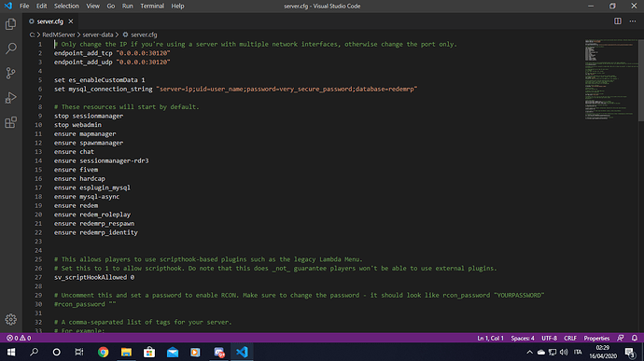Screen dimensions: 644x361
Task: Open the Extensions view
Action: point(10,122)
